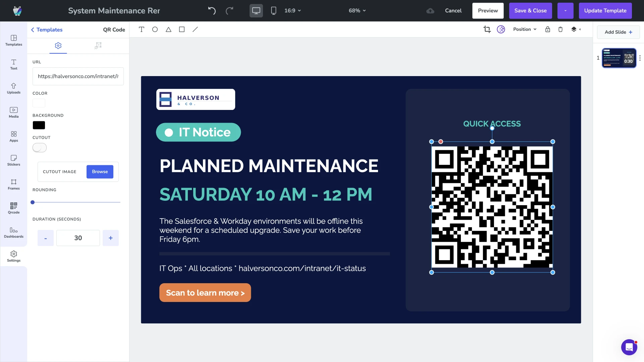
Task: Add a new slide
Action: pos(619,32)
